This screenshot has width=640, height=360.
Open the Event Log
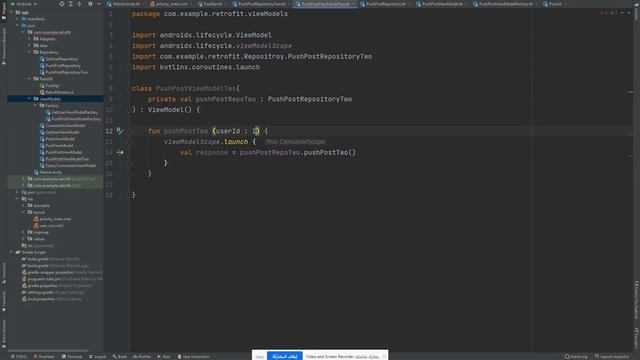point(576,356)
